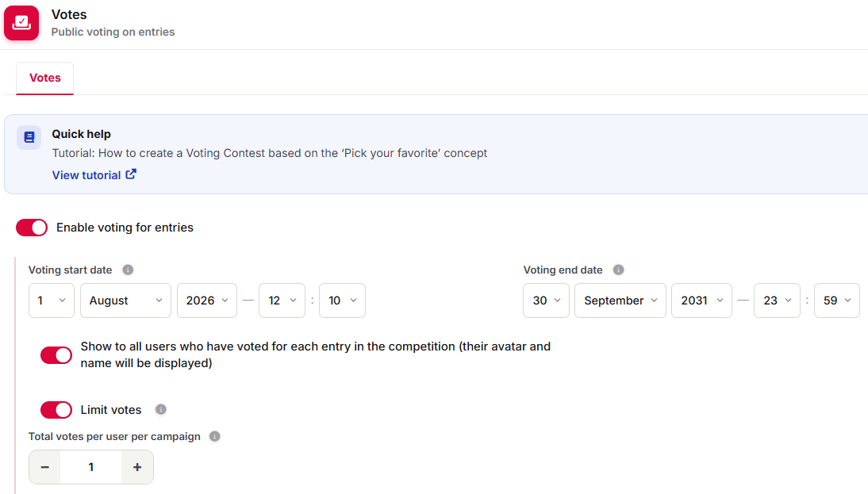Click info icon beside Total votes per user
The image size is (868, 494).
click(x=215, y=436)
